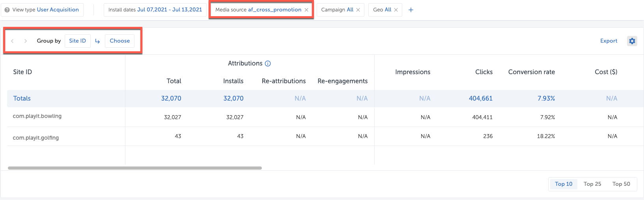This screenshot has width=644, height=200.
Task: Click the sub-group arrow icon
Action: tap(97, 41)
